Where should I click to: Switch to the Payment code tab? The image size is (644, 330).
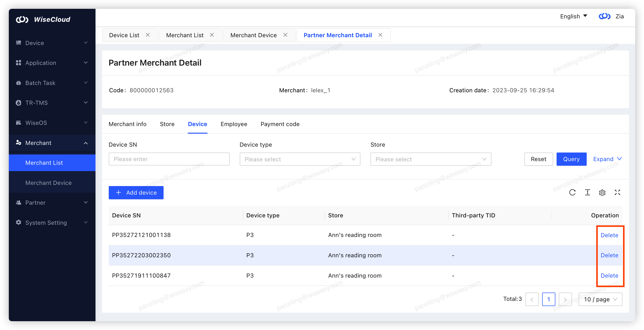click(x=280, y=124)
